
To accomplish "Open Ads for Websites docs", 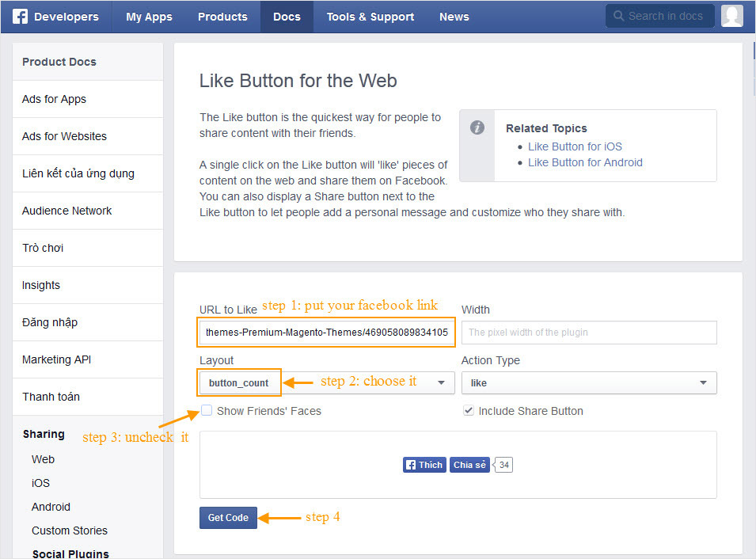I will pos(88,136).
